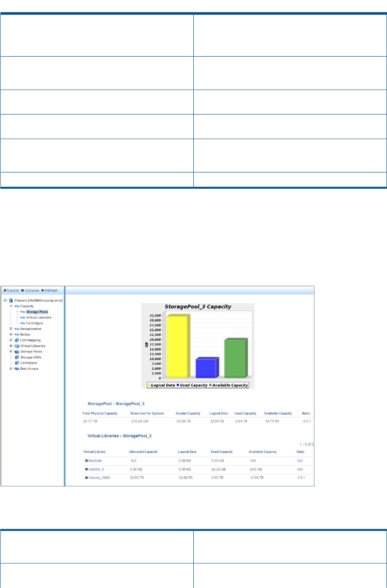Click the green Available Capacity legend swatch

coord(210,385)
